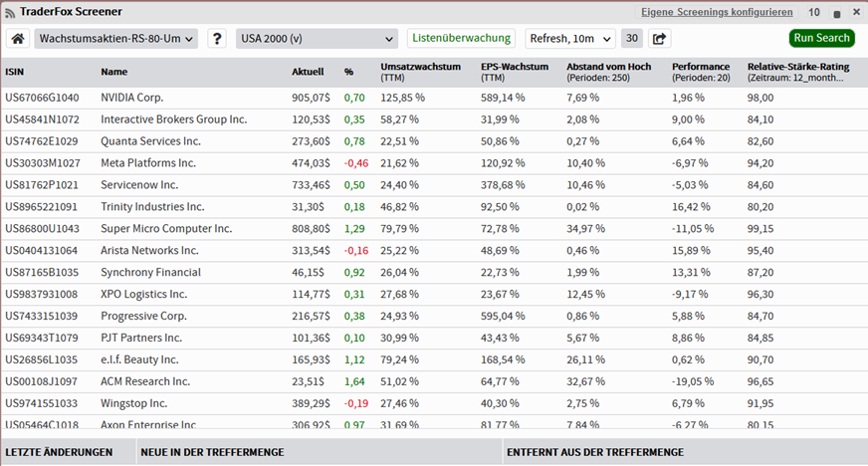Click Meta Platforms Inc. name

[148, 163]
